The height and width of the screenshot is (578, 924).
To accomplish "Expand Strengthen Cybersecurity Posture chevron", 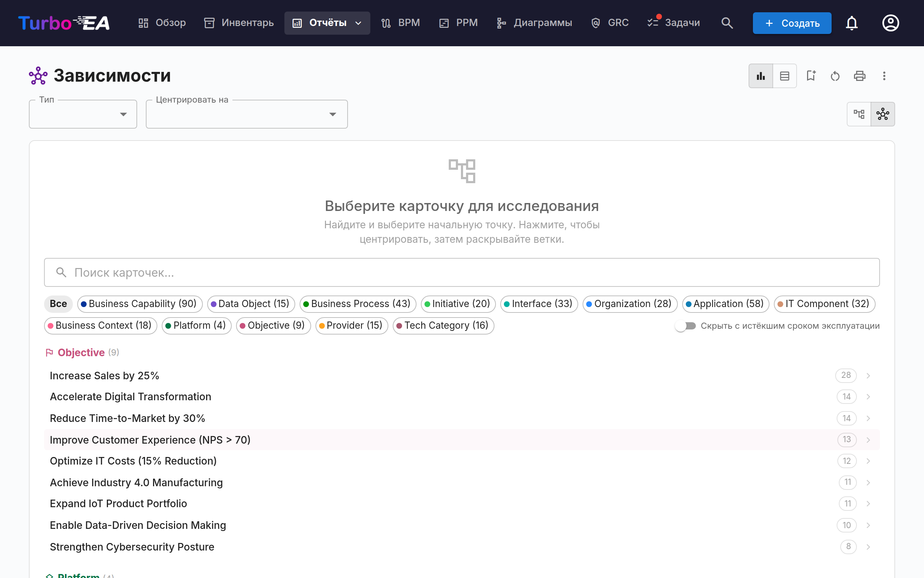I will (x=868, y=547).
